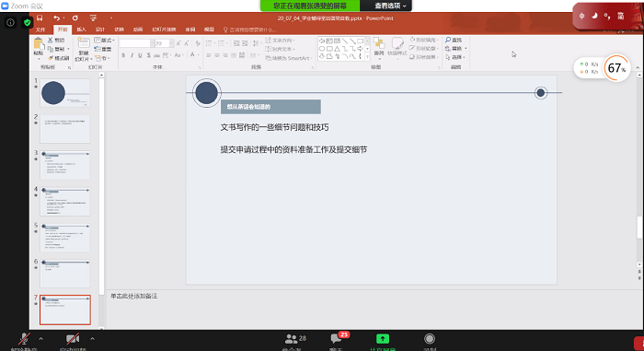Find text with 查找
This screenshot has width=644, height=351.
tap(454, 40)
